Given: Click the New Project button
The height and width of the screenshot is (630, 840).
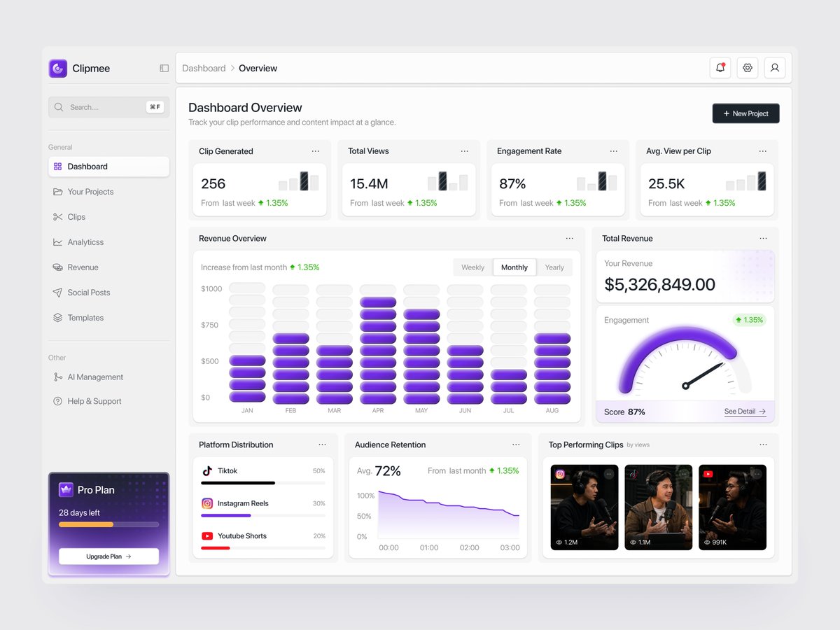Looking at the screenshot, I should pos(745,113).
